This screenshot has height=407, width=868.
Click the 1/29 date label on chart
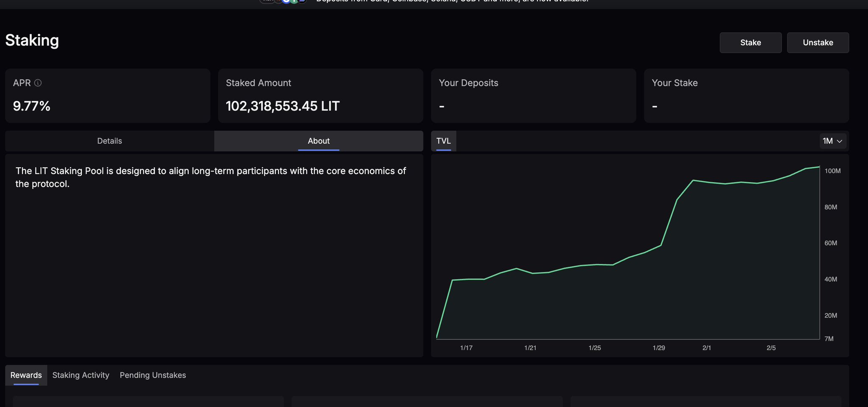click(659, 348)
